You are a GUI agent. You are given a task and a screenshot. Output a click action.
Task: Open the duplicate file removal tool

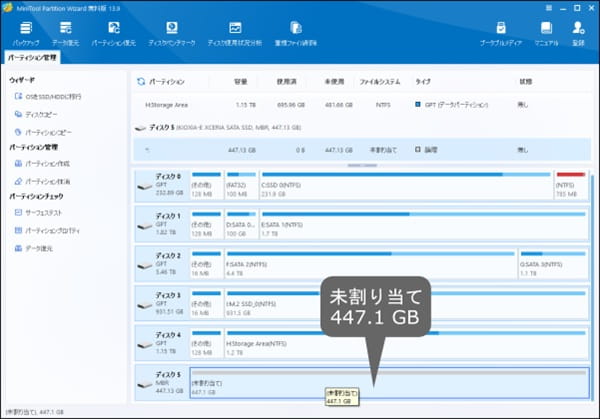(295, 34)
